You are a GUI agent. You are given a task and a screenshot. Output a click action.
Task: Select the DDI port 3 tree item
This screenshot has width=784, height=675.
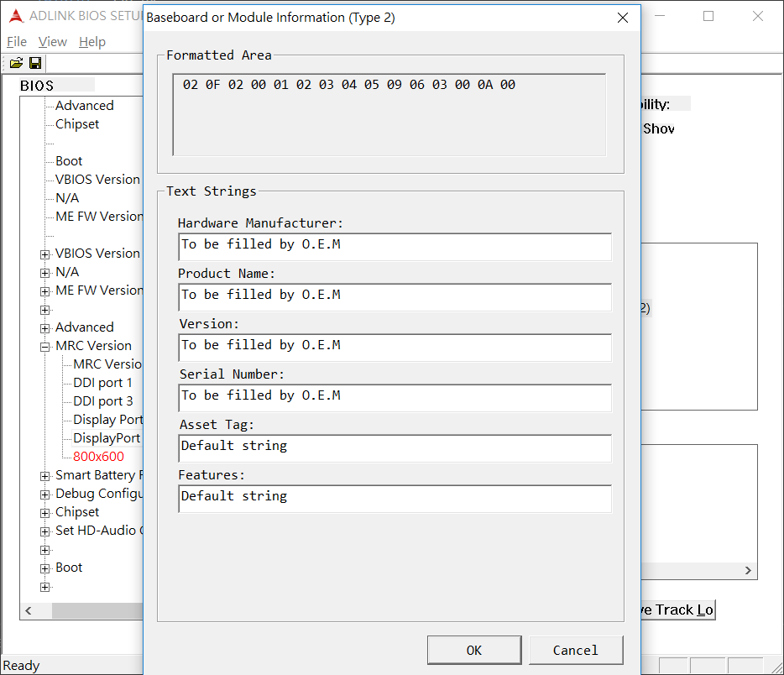click(103, 401)
